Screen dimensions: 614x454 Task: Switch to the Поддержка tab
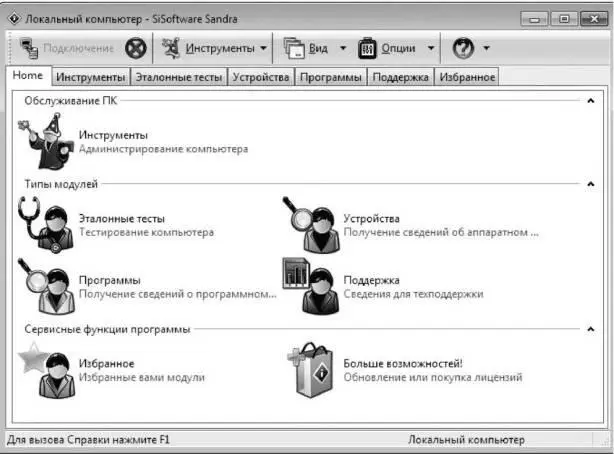[x=401, y=77]
